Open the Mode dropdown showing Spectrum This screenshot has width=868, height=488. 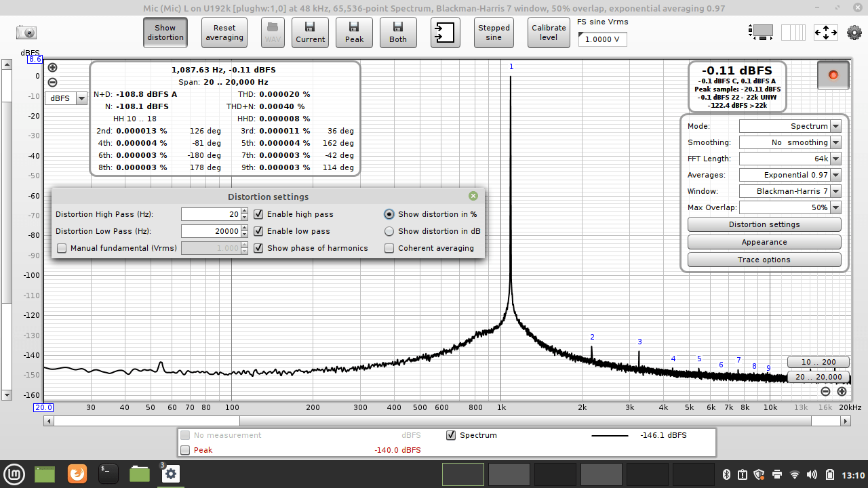coord(790,126)
